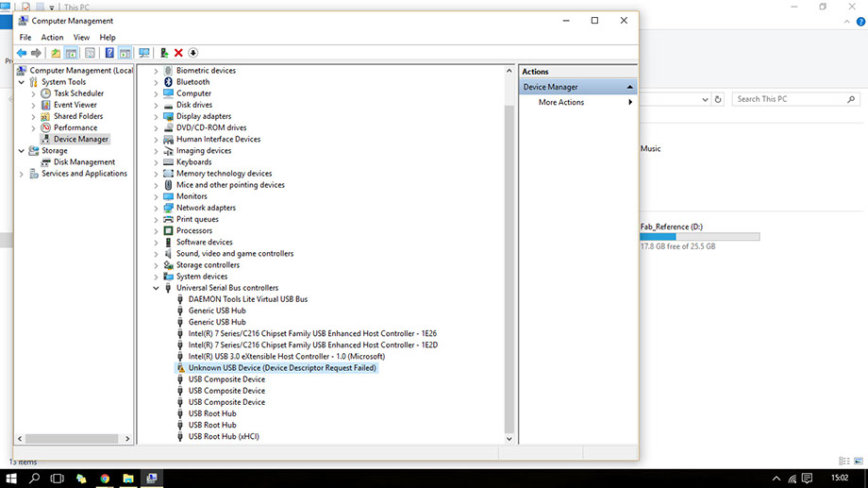Select Device Manager in left tree

pos(81,139)
